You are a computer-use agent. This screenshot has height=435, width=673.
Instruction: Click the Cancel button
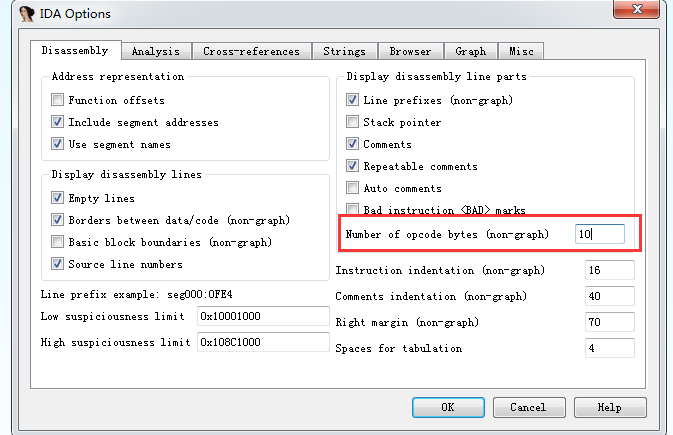click(x=527, y=407)
